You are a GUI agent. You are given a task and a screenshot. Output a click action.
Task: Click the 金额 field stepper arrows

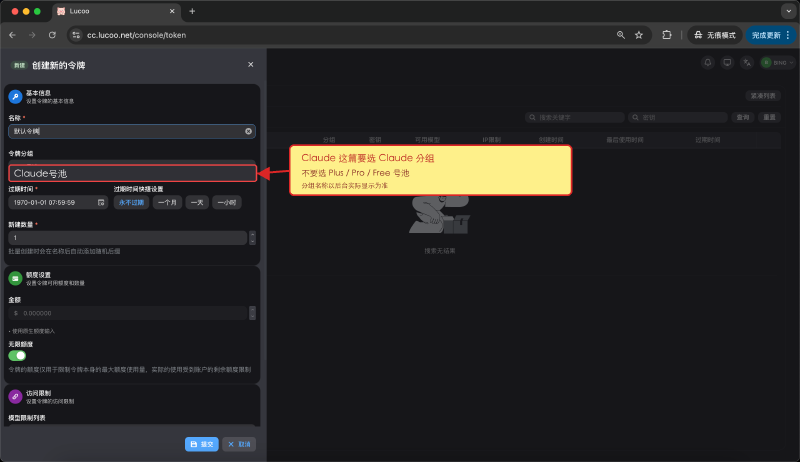click(252, 313)
